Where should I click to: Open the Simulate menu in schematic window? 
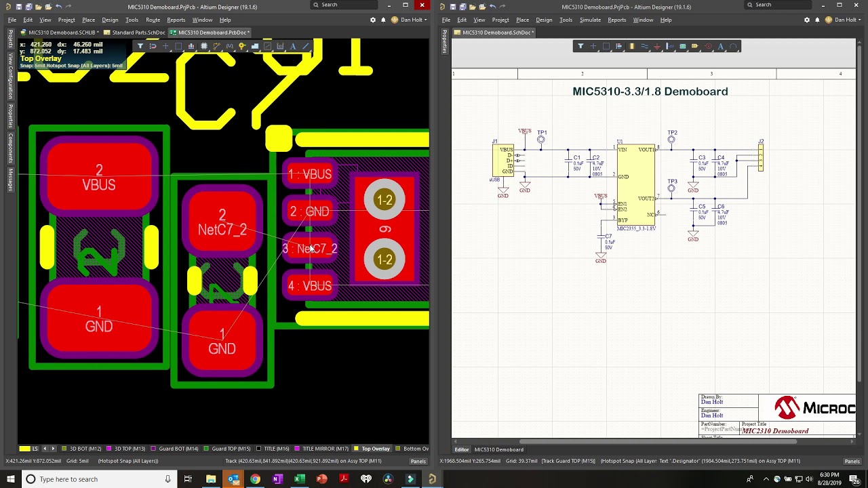tap(590, 20)
